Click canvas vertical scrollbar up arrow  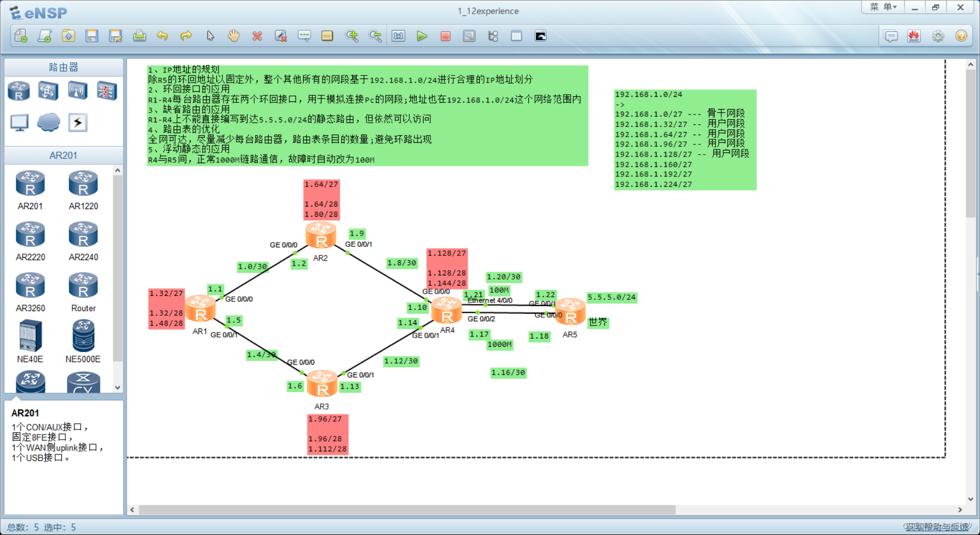coord(970,65)
